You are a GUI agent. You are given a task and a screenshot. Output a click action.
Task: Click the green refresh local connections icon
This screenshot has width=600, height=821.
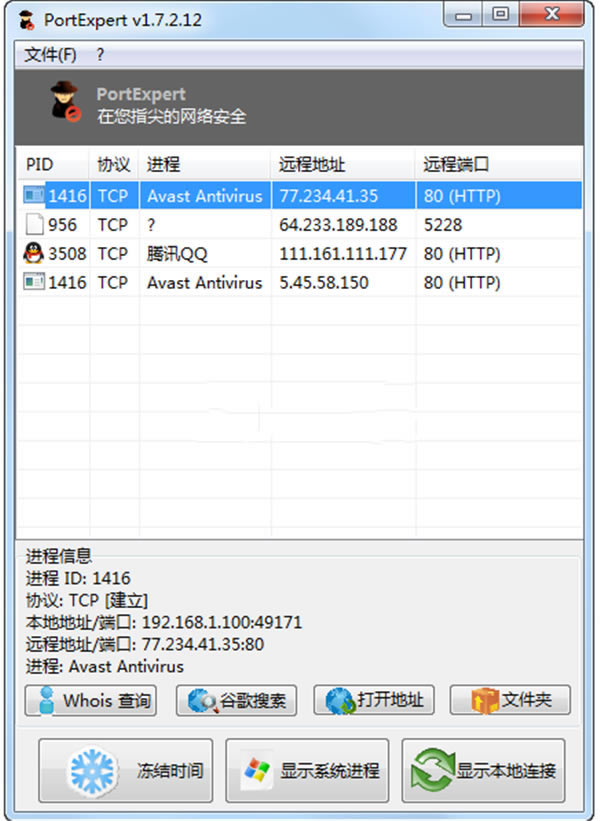[432, 771]
